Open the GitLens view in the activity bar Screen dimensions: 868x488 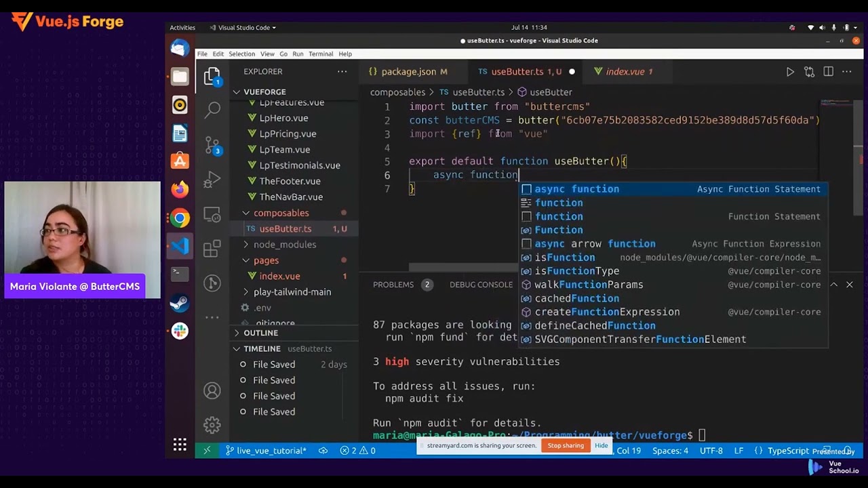[212, 283]
